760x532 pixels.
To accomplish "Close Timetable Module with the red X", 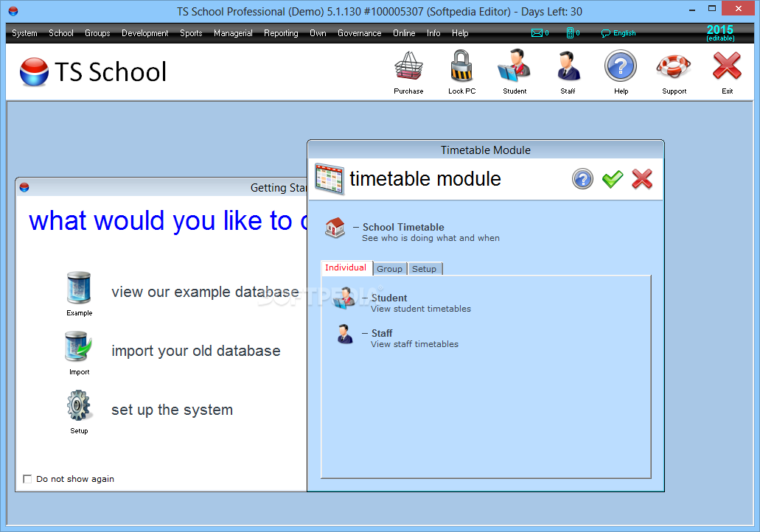I will [642, 179].
